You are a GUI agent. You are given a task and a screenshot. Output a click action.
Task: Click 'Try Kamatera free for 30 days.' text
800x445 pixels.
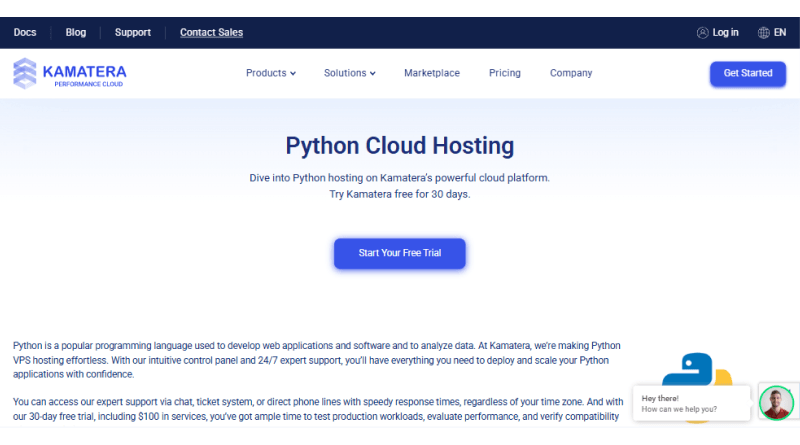(399, 194)
